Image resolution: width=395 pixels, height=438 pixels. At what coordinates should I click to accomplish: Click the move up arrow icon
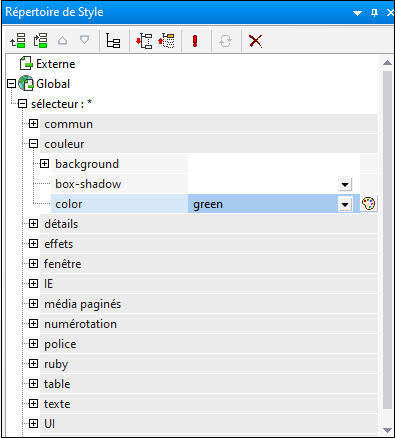(x=62, y=41)
